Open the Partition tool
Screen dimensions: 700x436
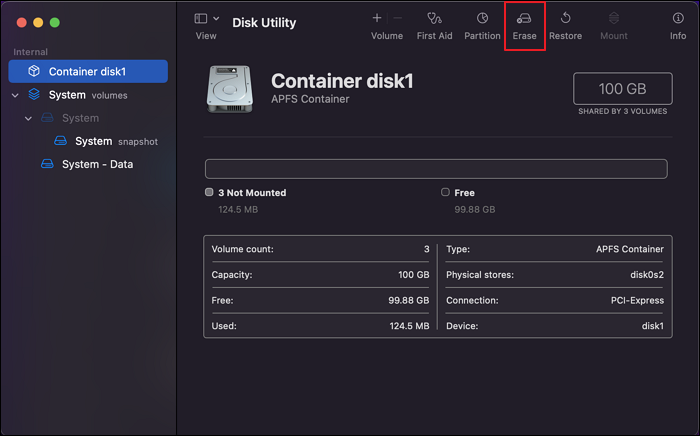pos(482,19)
